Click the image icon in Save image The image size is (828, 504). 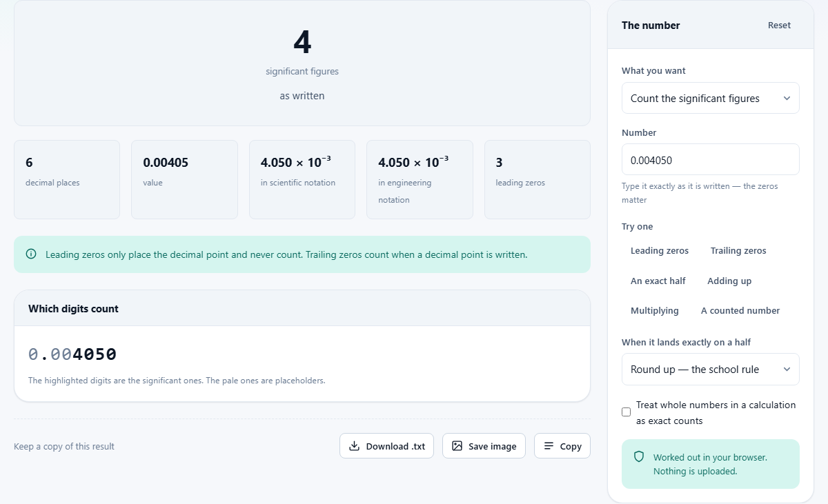coord(457,446)
